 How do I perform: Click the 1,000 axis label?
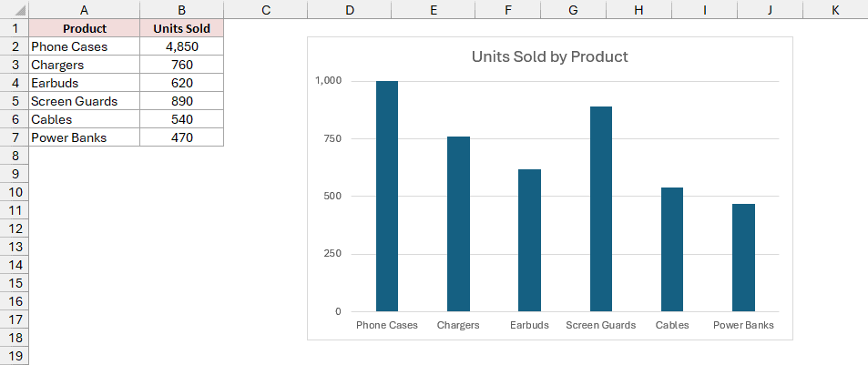tap(328, 81)
